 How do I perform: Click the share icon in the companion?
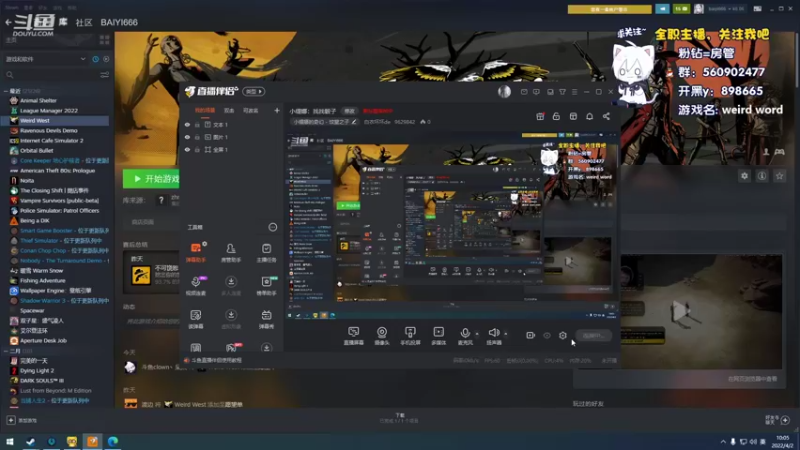click(606, 116)
